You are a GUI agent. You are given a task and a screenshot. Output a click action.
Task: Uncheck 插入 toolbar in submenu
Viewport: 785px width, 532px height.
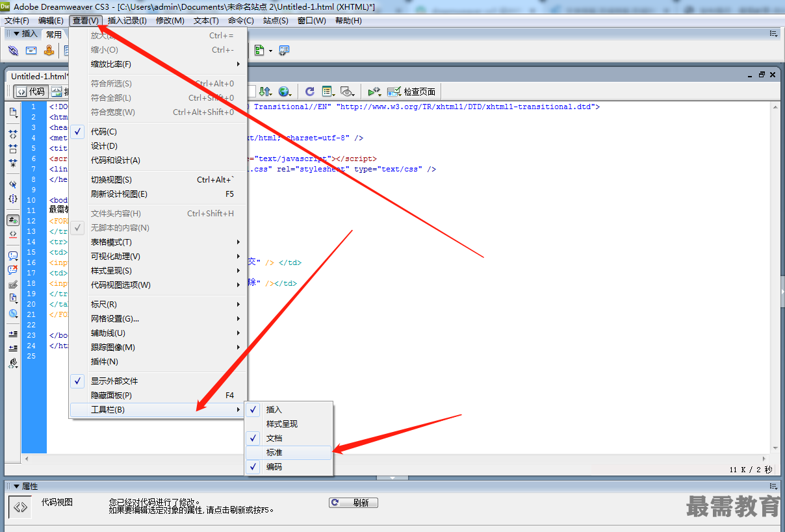coord(289,409)
